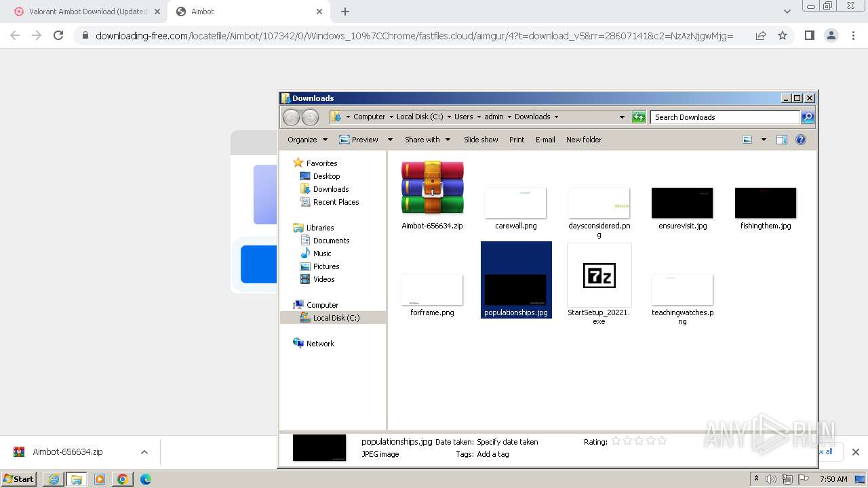The width and height of the screenshot is (868, 488).
Task: Refresh the Downloads folder view
Action: pyautogui.click(x=639, y=117)
